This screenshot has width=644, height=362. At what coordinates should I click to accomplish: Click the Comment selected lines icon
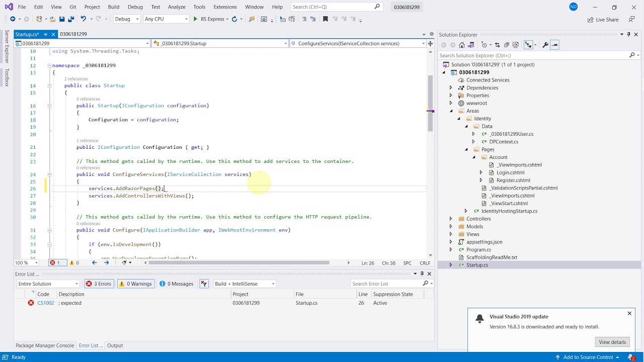pyautogui.click(x=304, y=19)
